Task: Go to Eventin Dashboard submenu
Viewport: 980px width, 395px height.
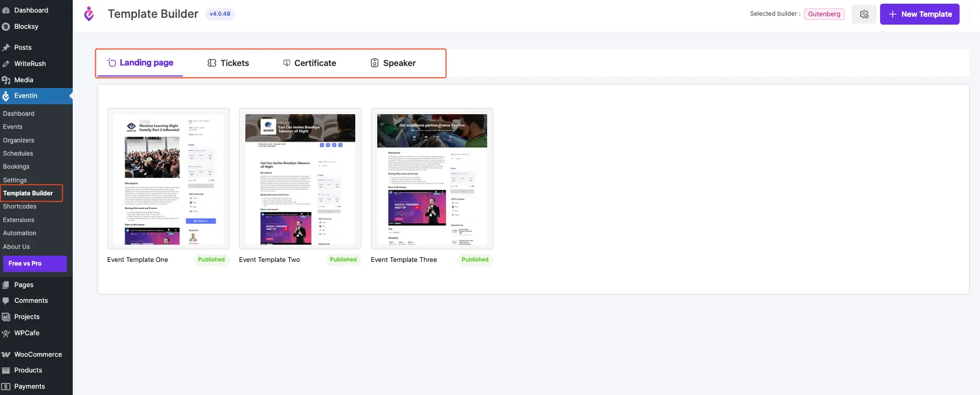Action: (x=19, y=114)
